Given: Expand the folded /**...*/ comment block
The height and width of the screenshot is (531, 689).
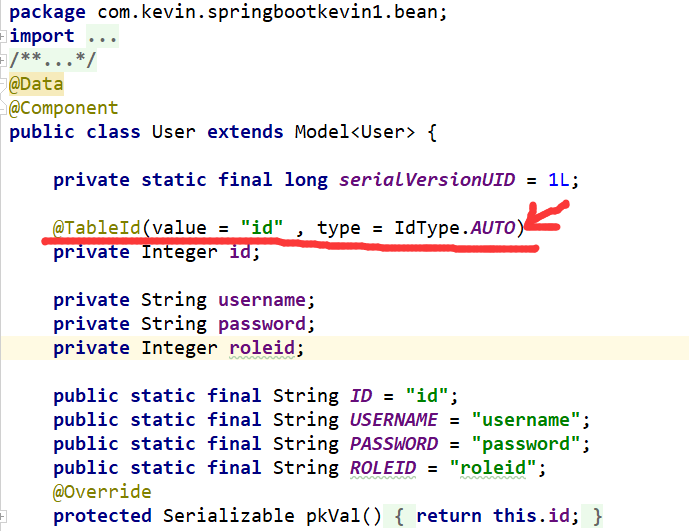Looking at the screenshot, I should click(2, 60).
